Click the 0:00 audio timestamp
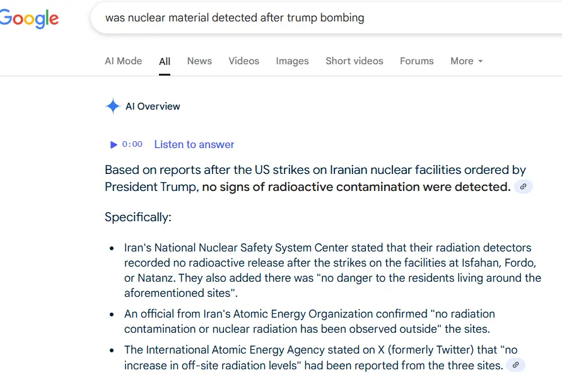Viewport: 562px width, 392px height. tap(132, 144)
